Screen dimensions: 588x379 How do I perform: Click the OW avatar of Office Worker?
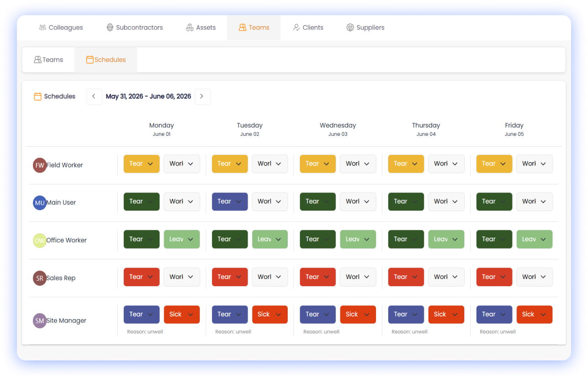pos(40,241)
